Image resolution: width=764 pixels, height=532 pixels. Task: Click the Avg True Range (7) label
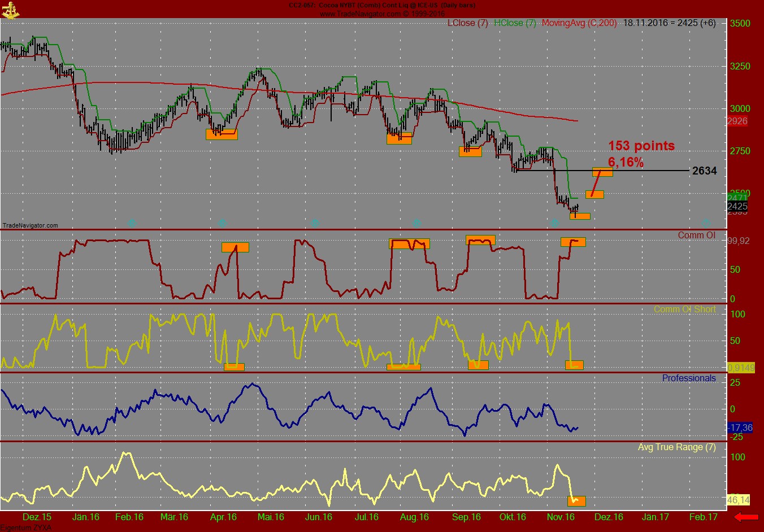(676, 447)
